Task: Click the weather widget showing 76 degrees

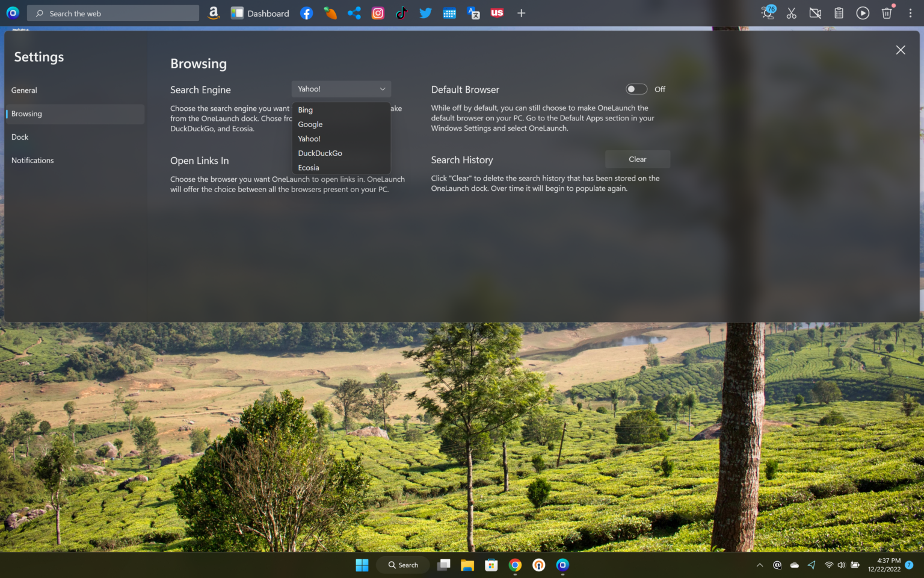Action: pos(766,13)
